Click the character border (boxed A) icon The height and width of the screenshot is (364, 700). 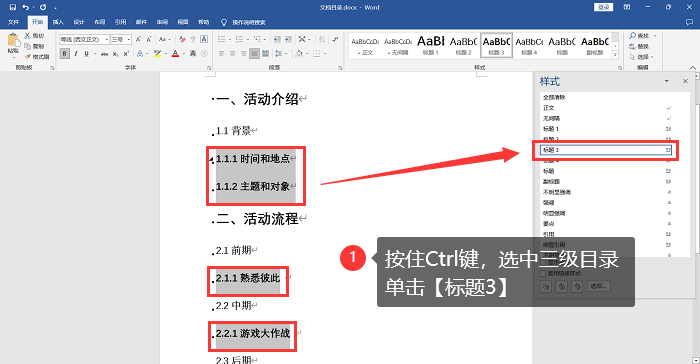click(204, 39)
